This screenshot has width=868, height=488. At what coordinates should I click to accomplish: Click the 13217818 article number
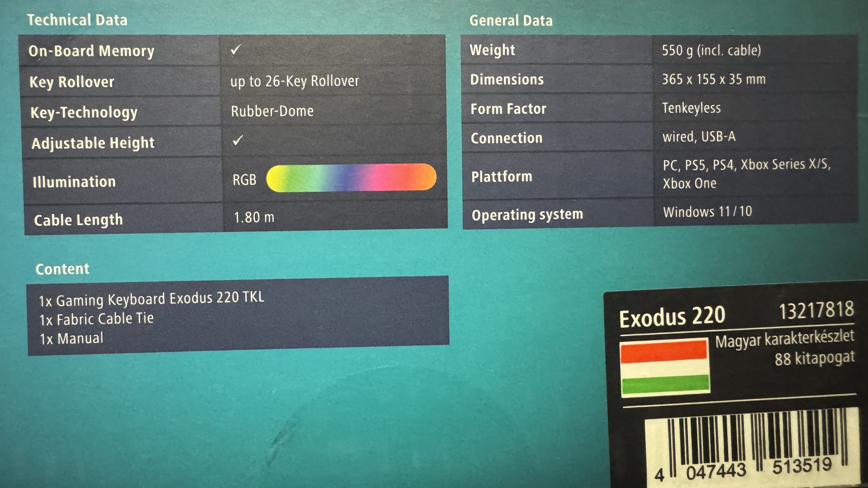pos(816,311)
